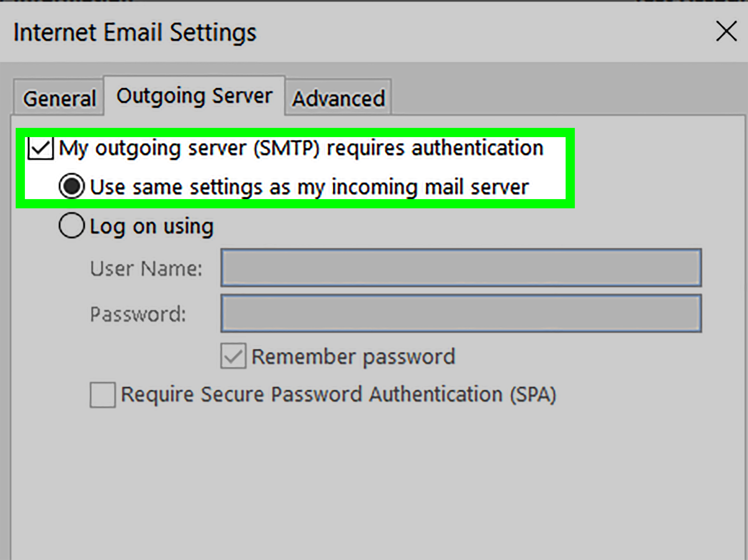
Task: Select 'Use same settings as my incoming mail server'
Action: click(72, 186)
